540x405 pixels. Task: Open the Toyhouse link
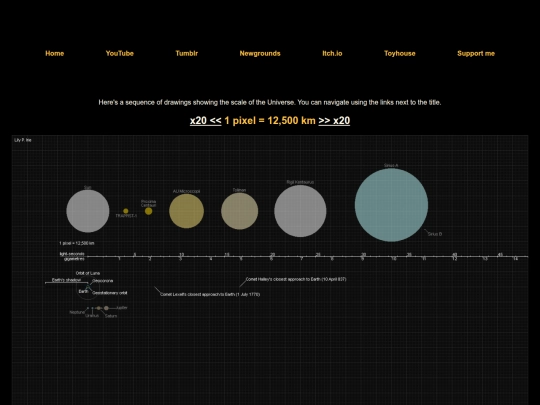399,53
